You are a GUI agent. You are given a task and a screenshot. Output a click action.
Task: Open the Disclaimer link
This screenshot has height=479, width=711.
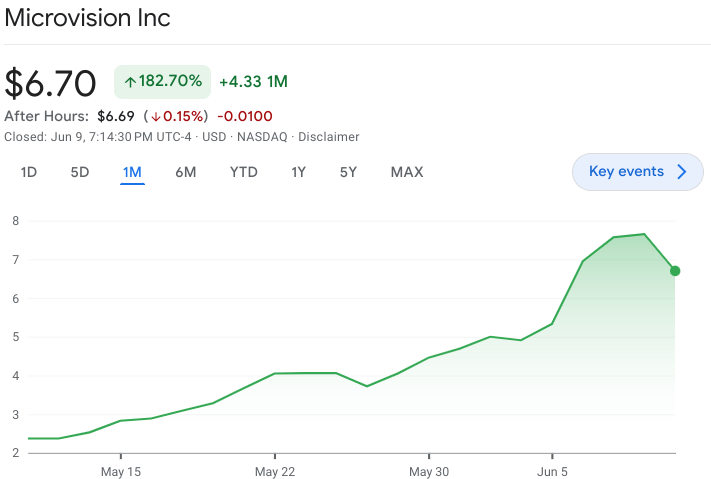(328, 137)
